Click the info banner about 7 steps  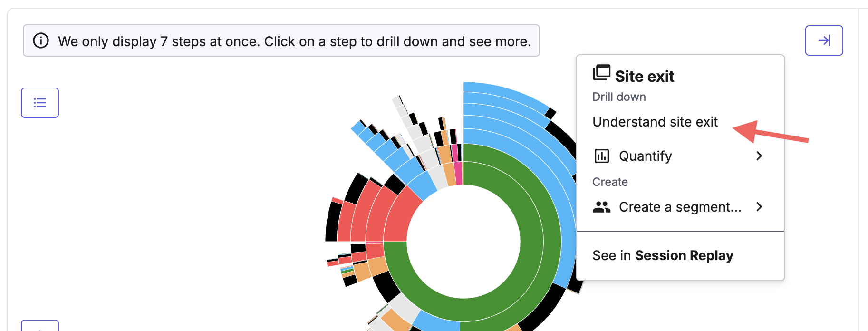click(281, 40)
